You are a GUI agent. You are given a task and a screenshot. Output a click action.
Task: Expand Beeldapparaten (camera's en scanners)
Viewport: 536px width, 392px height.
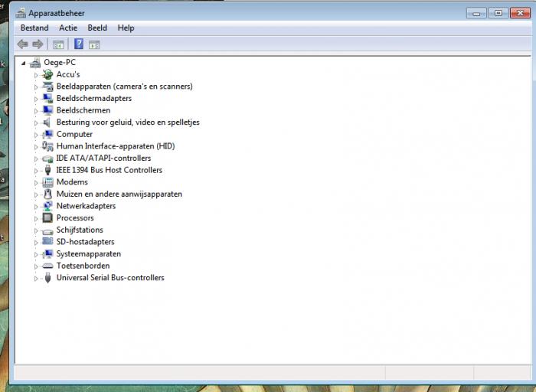(x=36, y=87)
